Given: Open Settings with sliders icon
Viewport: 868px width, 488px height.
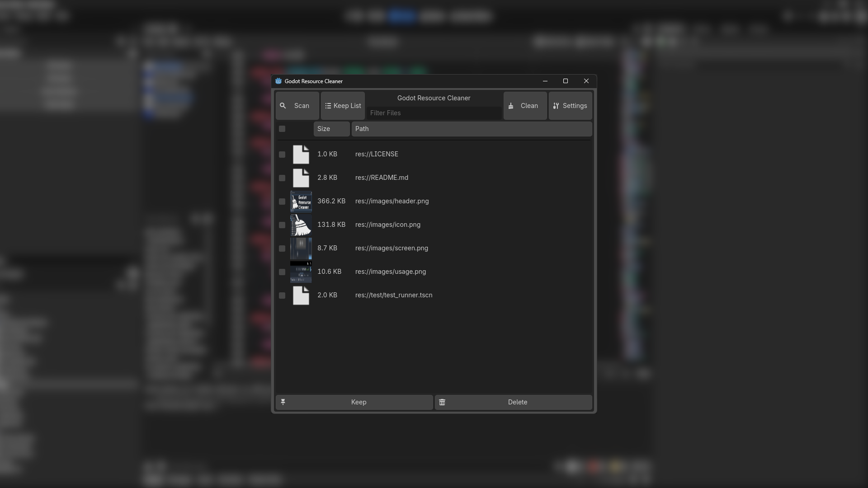Looking at the screenshot, I should coord(570,106).
